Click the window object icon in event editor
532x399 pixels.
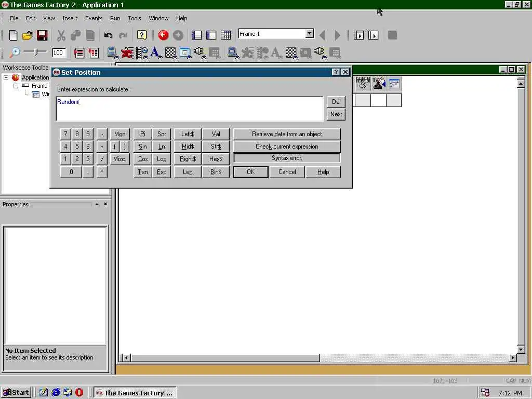(x=394, y=84)
